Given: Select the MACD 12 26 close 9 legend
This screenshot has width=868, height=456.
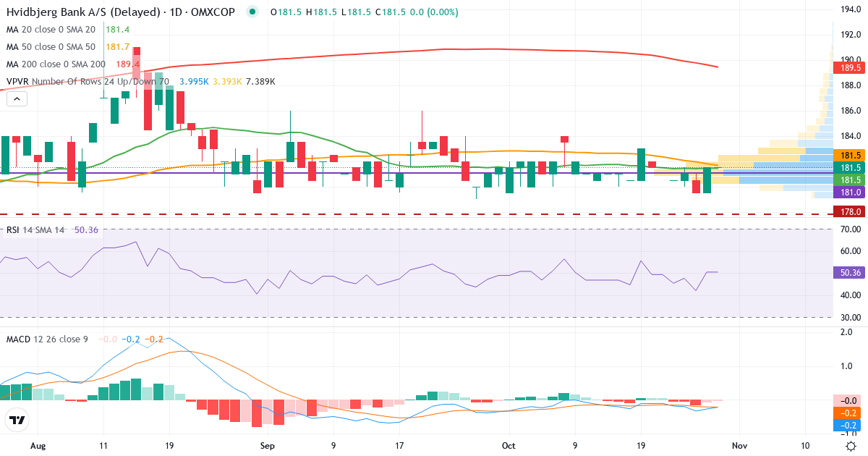Looking at the screenshot, I should click(47, 339).
